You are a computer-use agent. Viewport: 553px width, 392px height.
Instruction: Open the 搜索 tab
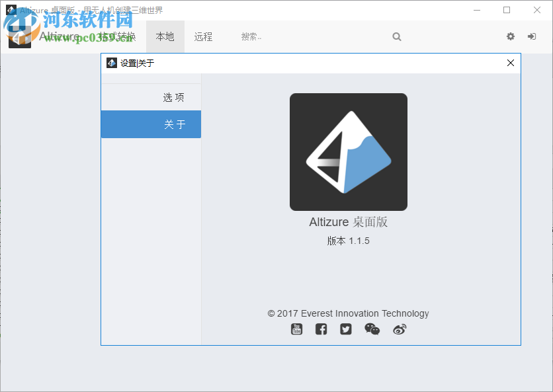coord(251,36)
